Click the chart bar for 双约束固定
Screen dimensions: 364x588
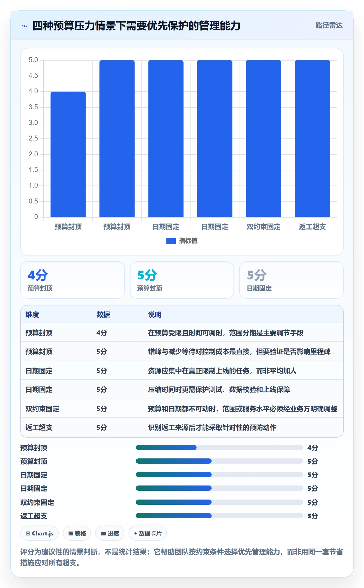click(x=264, y=139)
